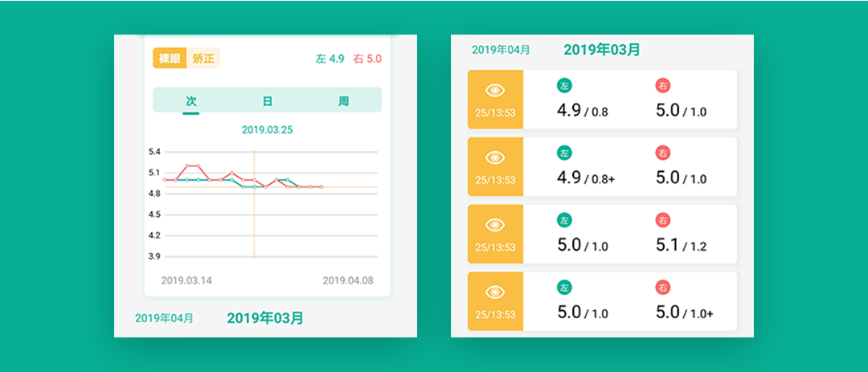Click the 5.4 y-axis label on chart

click(x=154, y=151)
